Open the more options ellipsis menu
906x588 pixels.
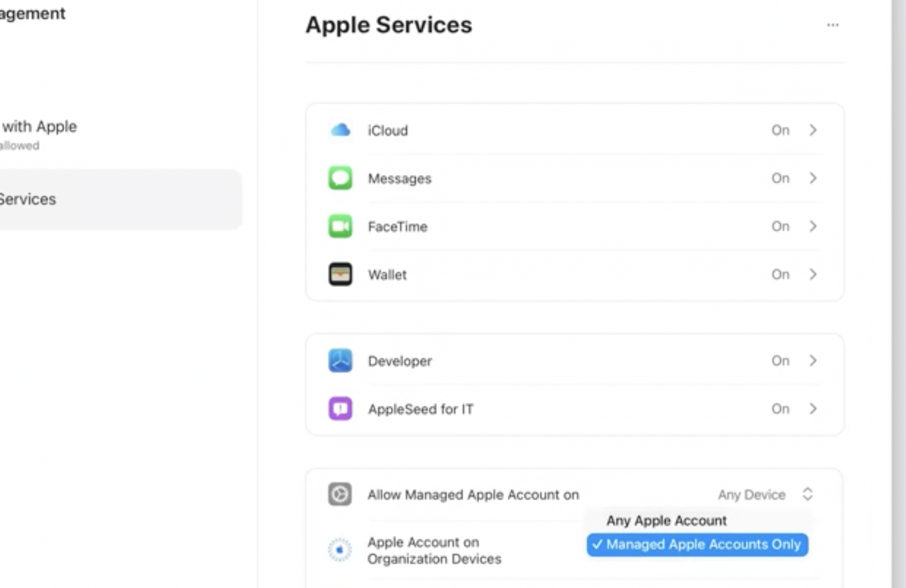pyautogui.click(x=833, y=25)
